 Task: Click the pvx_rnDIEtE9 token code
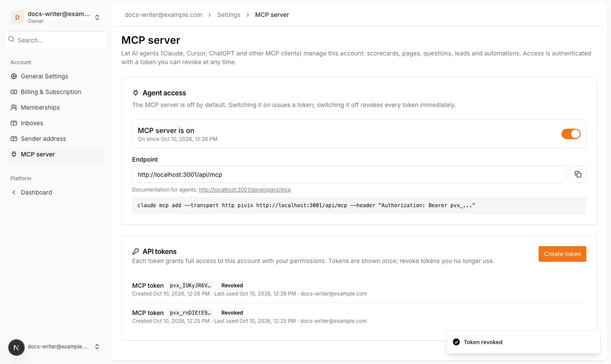(x=190, y=313)
